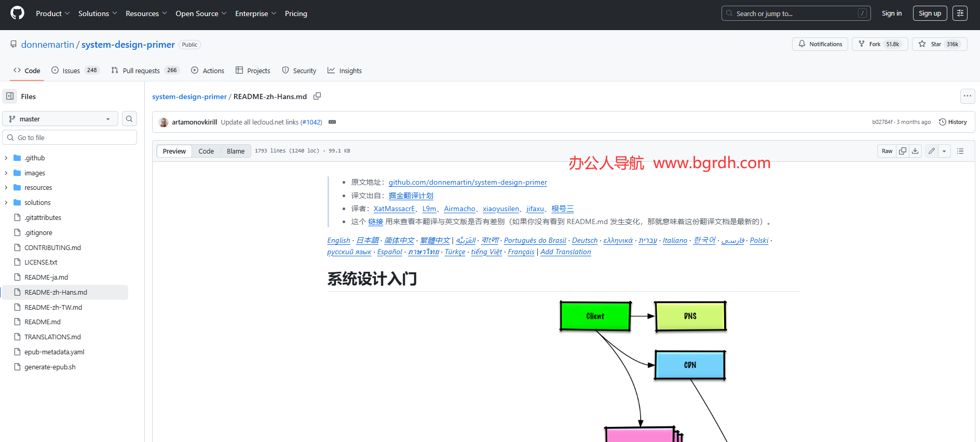Open donnemartin owner link
The image size is (980, 442).
point(48,45)
